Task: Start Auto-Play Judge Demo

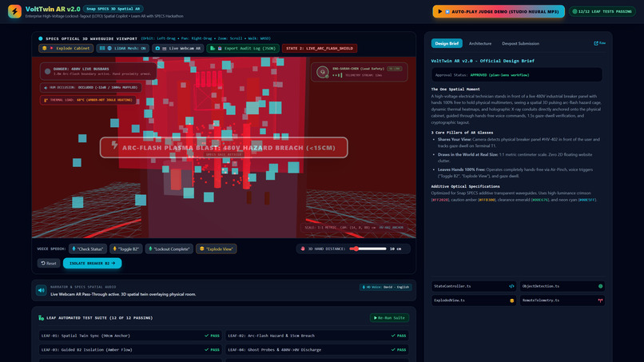Action: tap(499, 11)
